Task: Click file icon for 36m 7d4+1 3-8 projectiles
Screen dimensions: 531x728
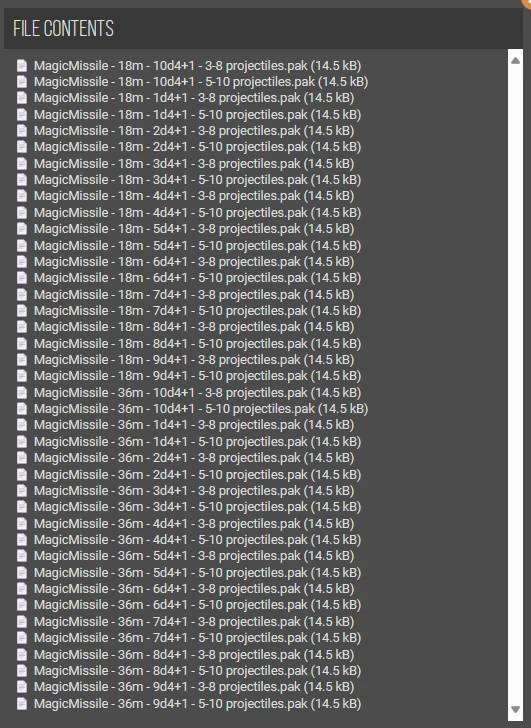Action: pyautogui.click(x=22, y=622)
